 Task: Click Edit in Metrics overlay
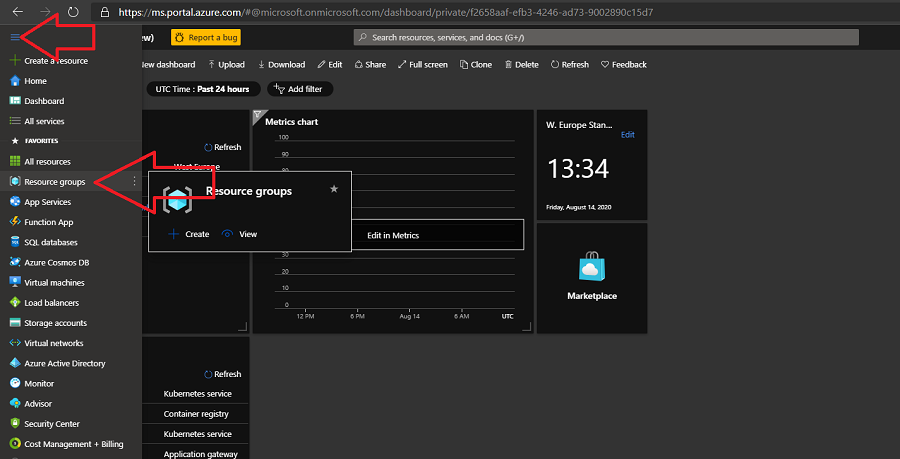[x=393, y=235]
